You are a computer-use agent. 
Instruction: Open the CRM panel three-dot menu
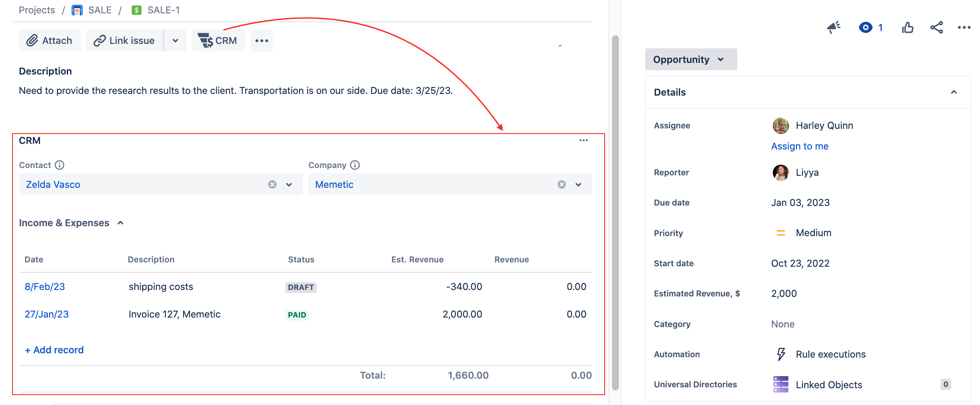click(584, 140)
